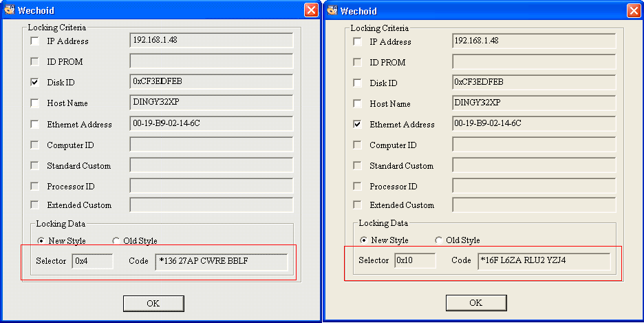Click Host Name field in right window
This screenshot has height=323, width=644.
(534, 103)
